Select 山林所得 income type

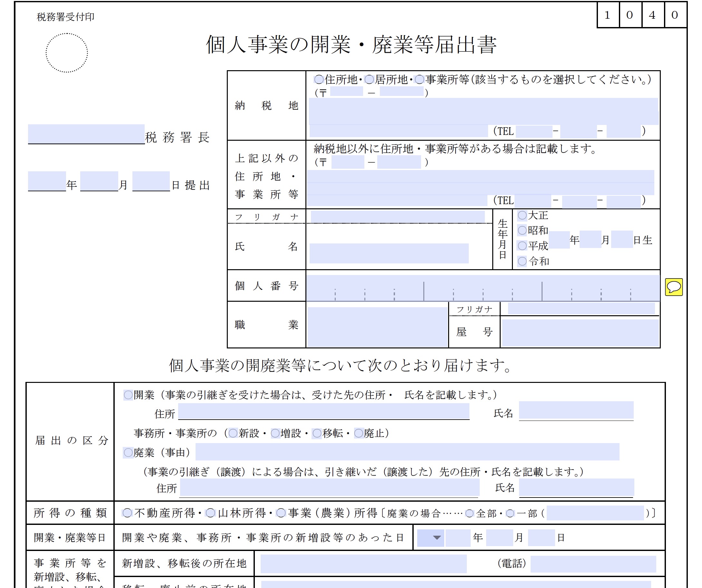(210, 513)
